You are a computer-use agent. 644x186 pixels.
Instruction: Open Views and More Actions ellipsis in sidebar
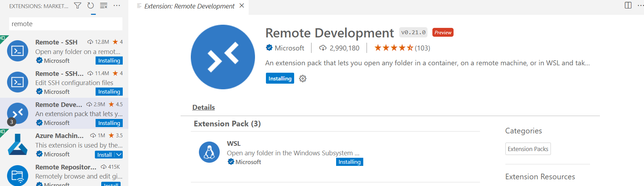(117, 6)
